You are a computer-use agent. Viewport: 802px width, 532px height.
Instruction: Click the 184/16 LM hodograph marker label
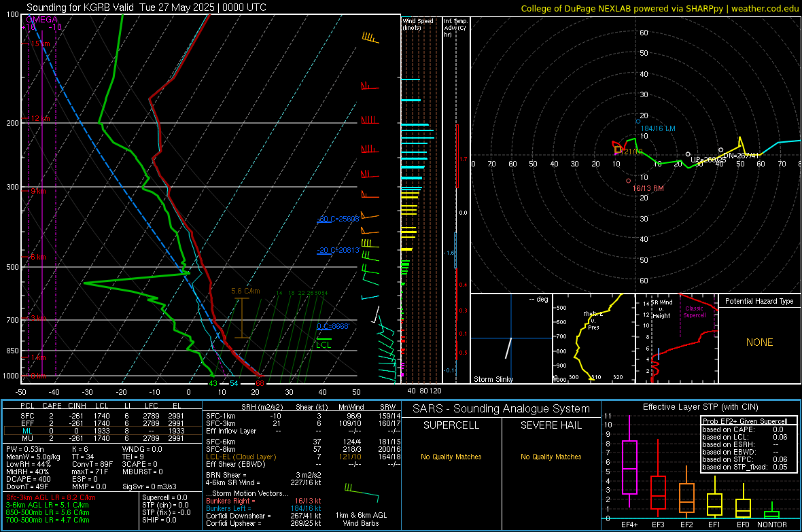[x=658, y=129]
